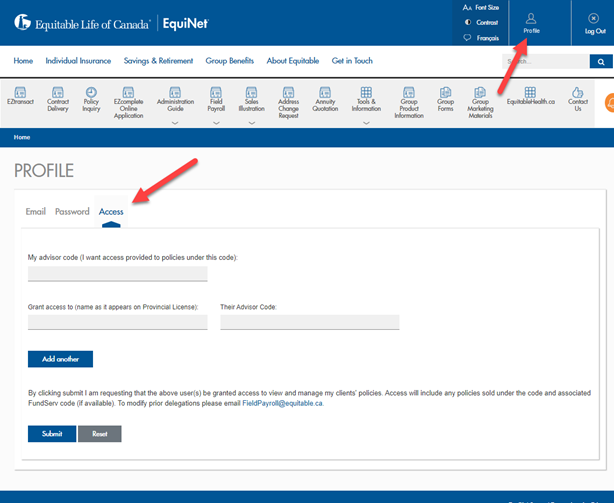The image size is (614, 503).
Task: Click the Submit button
Action: coord(52,434)
